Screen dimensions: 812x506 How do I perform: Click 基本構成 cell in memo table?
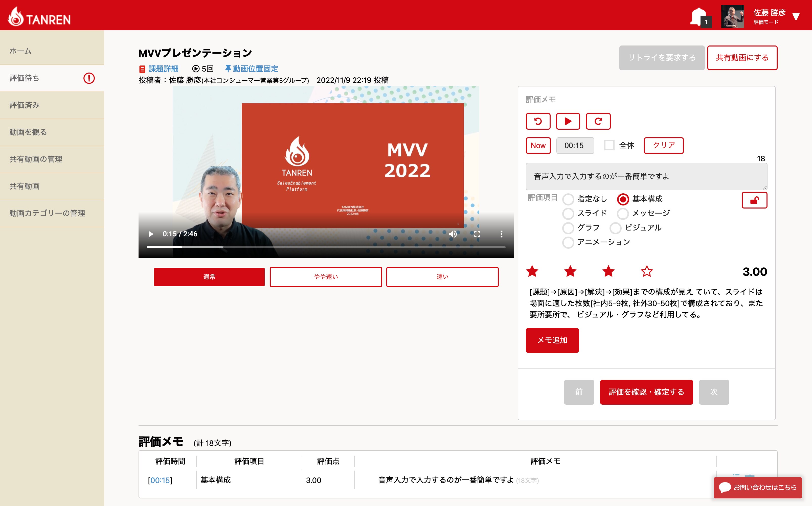coord(216,480)
